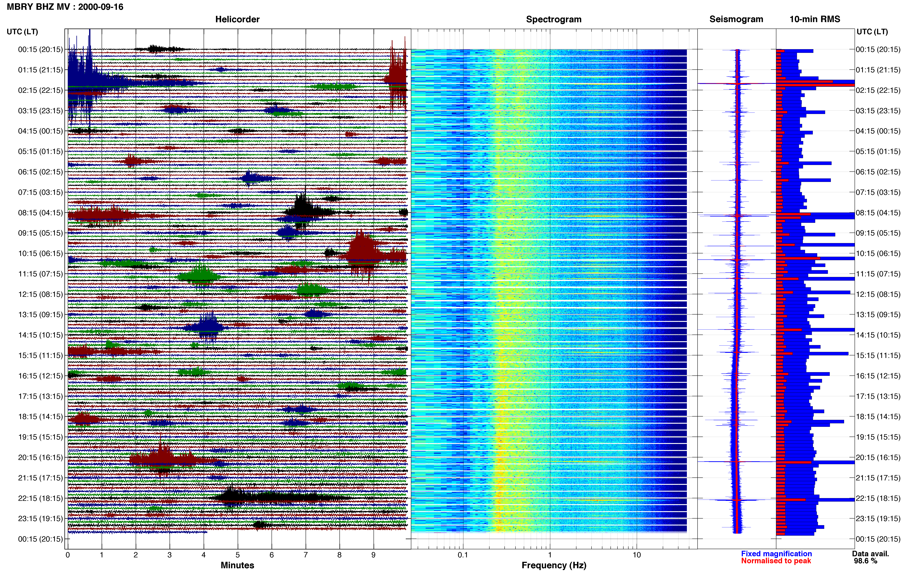The image size is (924, 578).
Task: Click the "UTC (LT)" header above the right time axis
Action: click(x=872, y=32)
